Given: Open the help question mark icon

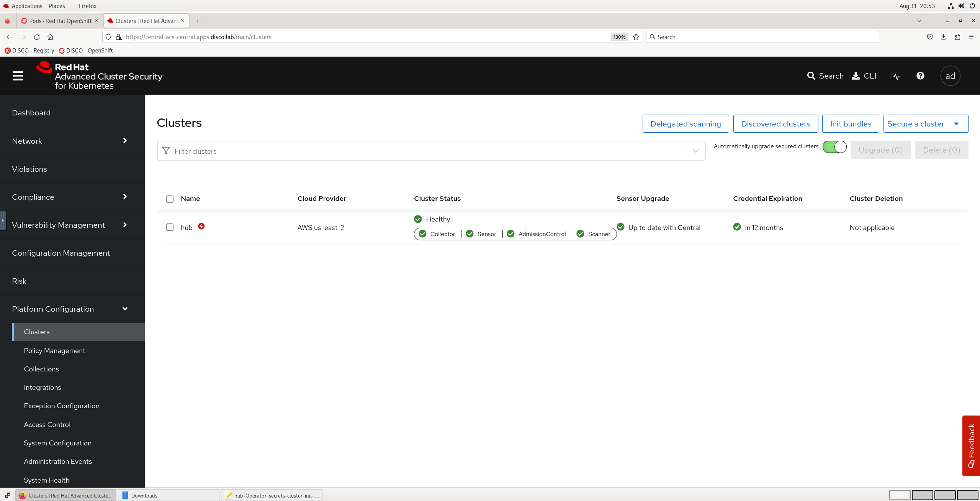Looking at the screenshot, I should [x=920, y=76].
